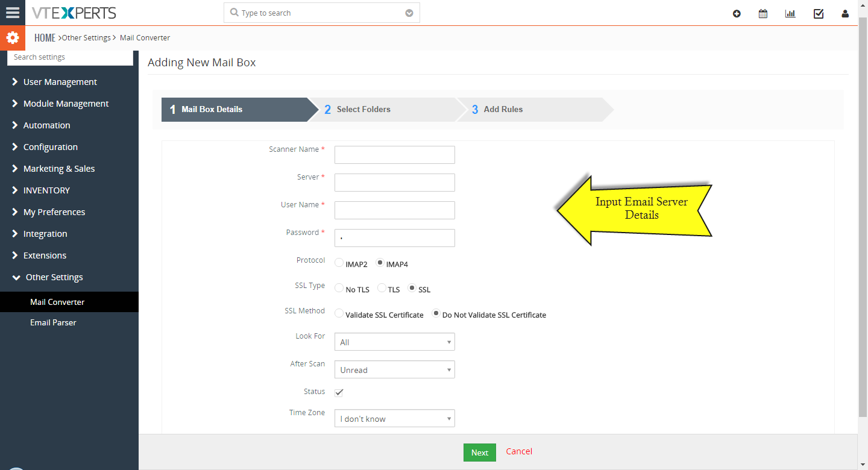
Task: Select Validate SSL Certificate
Action: (x=339, y=313)
